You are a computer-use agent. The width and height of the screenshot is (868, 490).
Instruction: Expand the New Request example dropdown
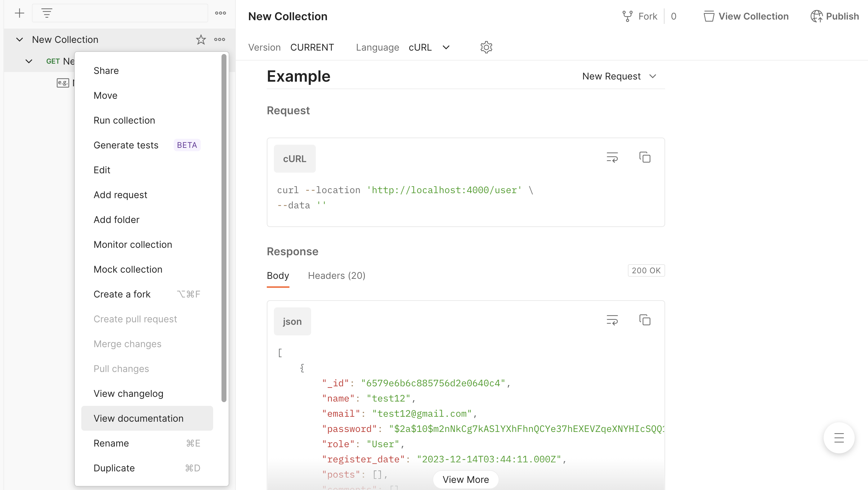point(619,76)
